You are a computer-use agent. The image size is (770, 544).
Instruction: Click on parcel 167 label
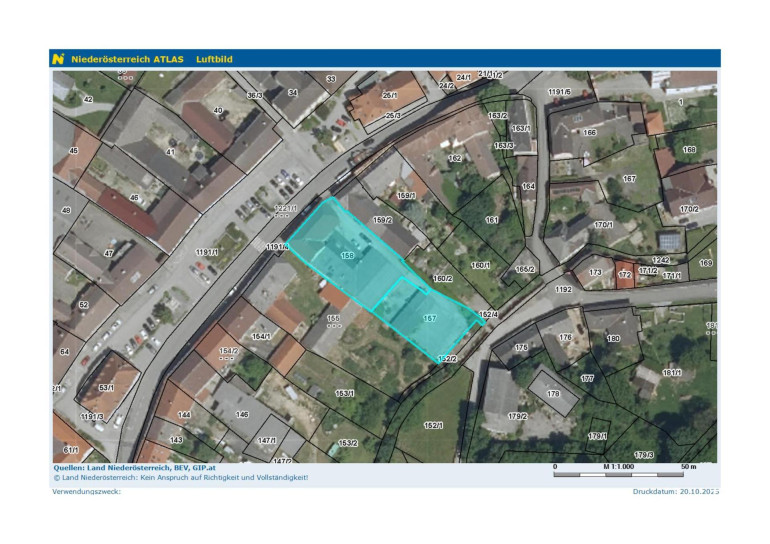tap(629, 179)
